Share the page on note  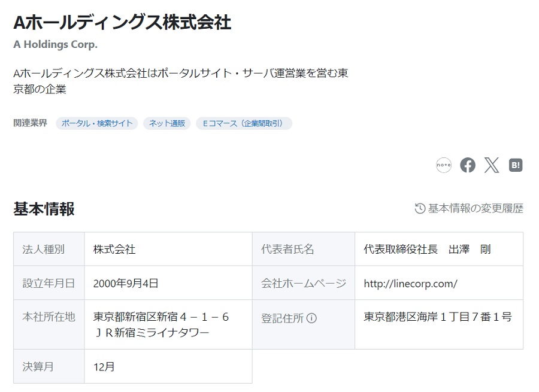pyautogui.click(x=443, y=165)
